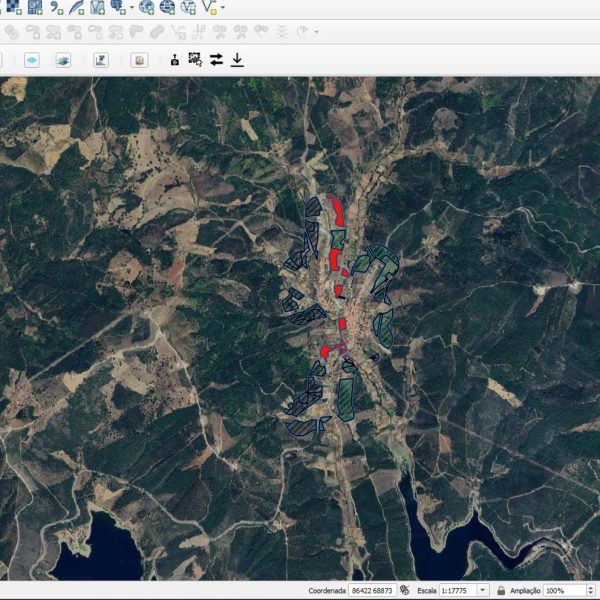Viewport: 600px width, 600px height.
Task: Click the Add WFS Layer globe icon
Action: [x=188, y=7]
